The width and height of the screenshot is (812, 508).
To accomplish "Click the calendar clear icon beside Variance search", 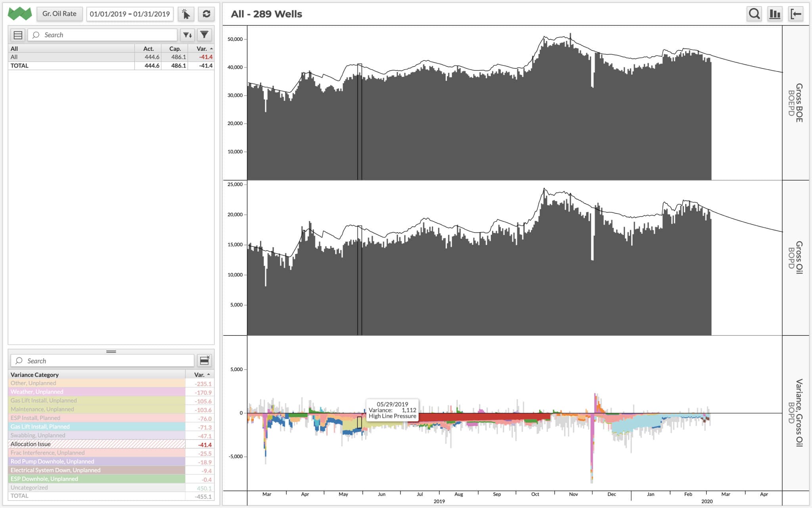I will [x=204, y=360].
